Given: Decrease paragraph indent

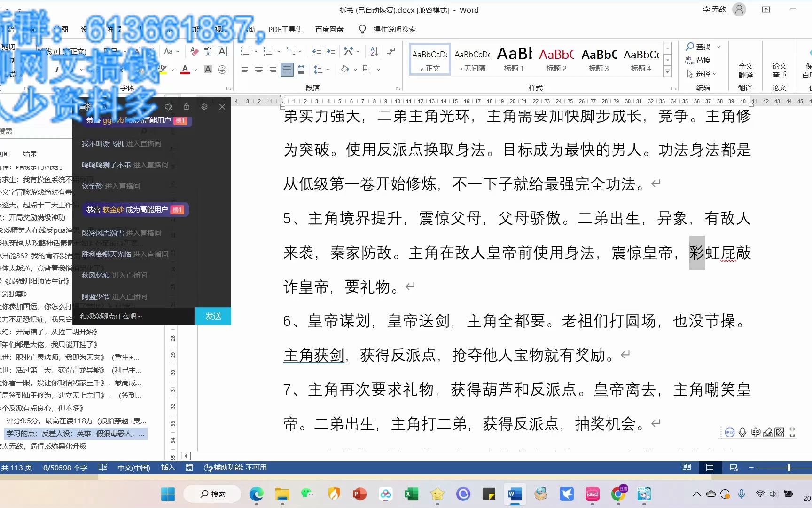Looking at the screenshot, I should click(x=317, y=51).
